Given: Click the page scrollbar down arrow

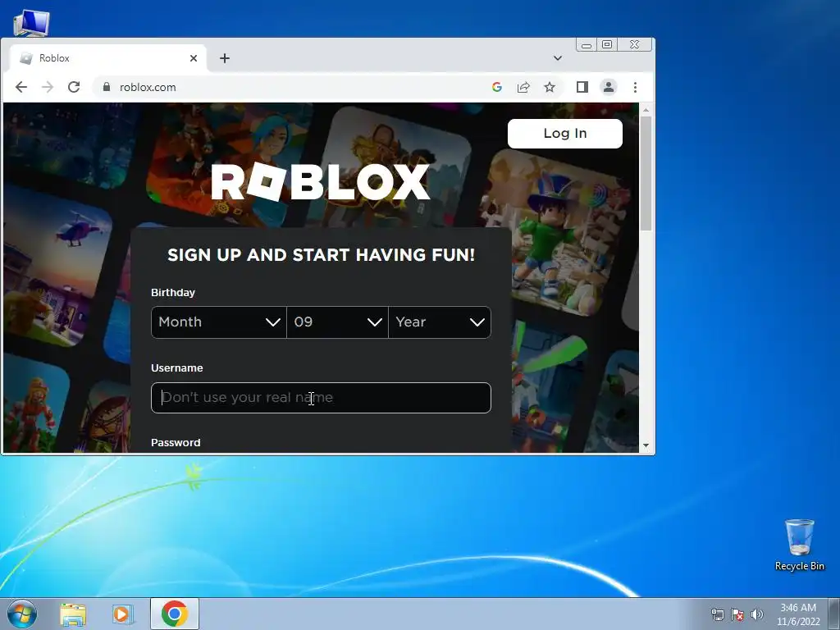Looking at the screenshot, I should (x=646, y=445).
